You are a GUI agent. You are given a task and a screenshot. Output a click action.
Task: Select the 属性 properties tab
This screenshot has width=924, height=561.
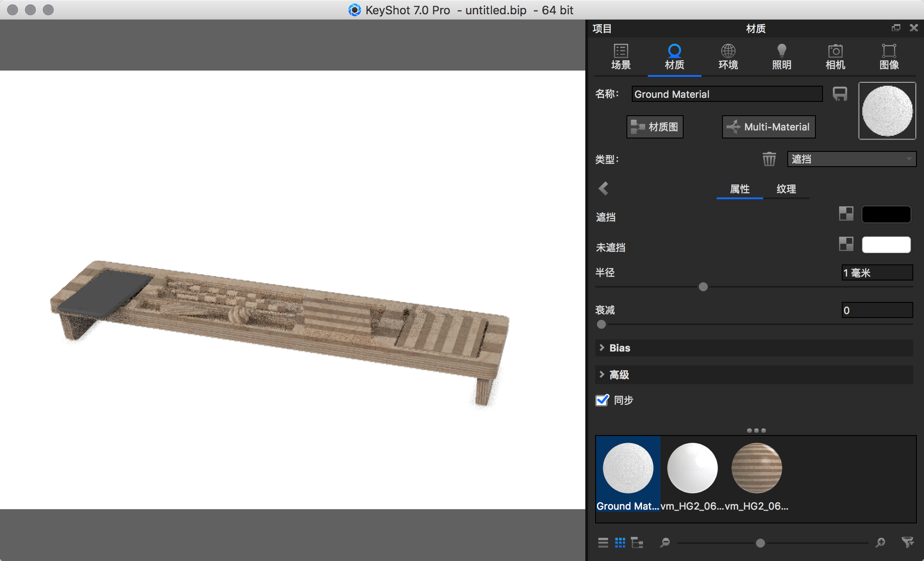(x=739, y=189)
